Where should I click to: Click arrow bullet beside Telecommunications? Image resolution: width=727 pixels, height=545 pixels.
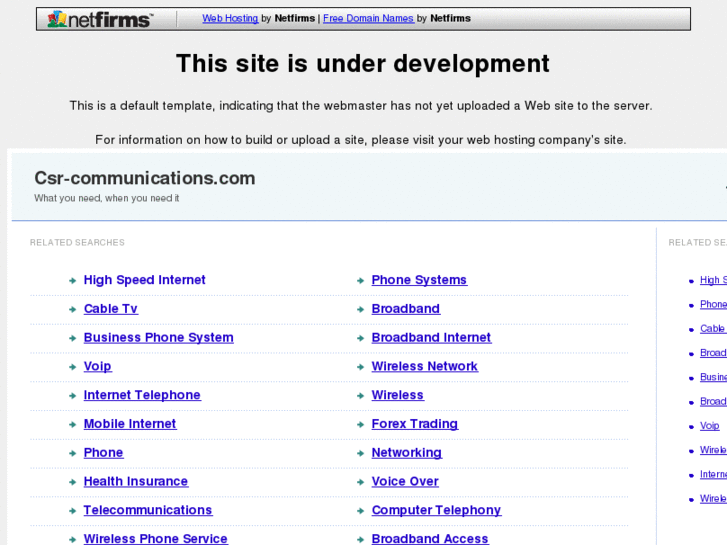72,511
